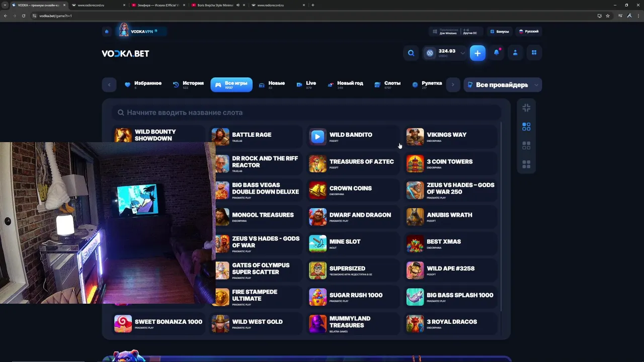The width and height of the screenshot is (644, 362).
Task: Click the Vikings Way game icon
Action: [415, 137]
